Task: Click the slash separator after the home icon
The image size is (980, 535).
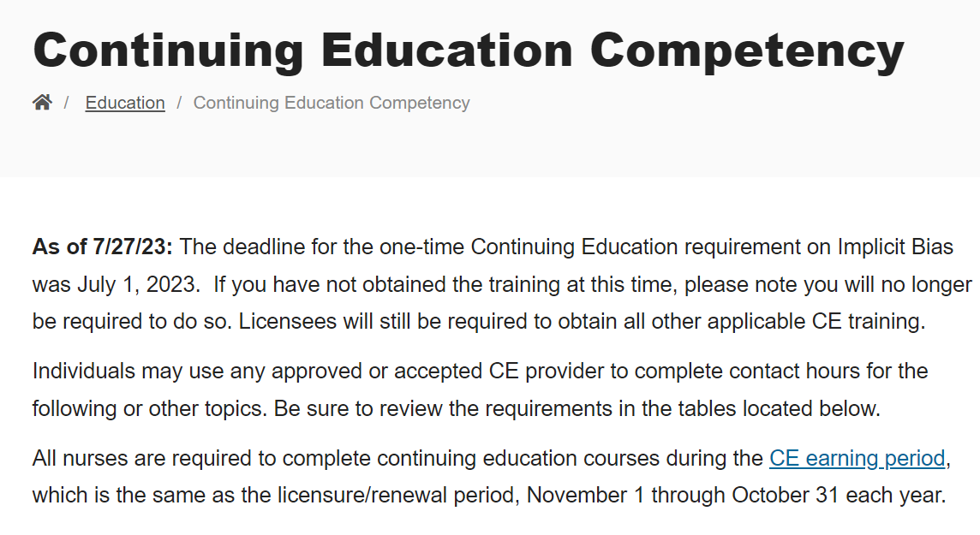Action: click(66, 103)
